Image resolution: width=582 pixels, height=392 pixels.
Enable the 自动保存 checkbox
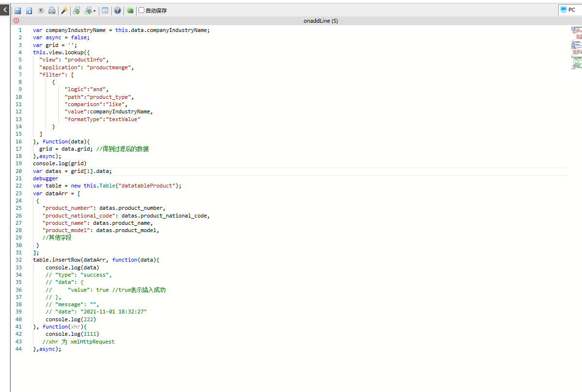click(142, 10)
